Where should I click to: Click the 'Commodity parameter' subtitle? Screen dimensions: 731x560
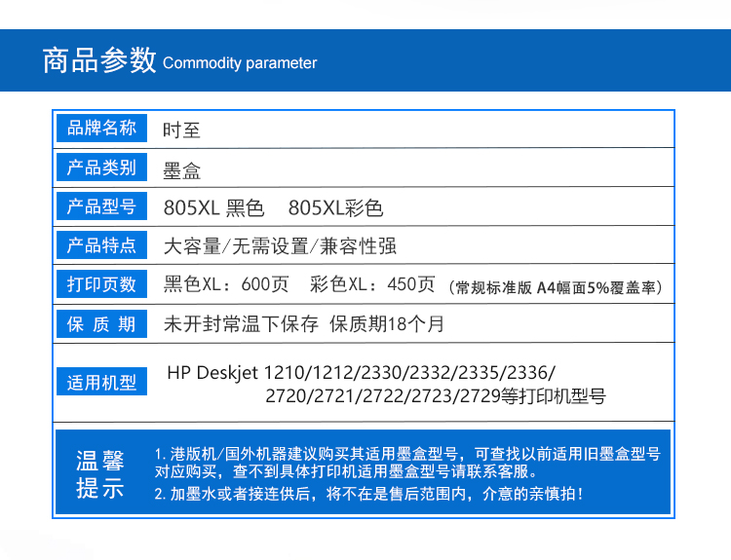[240, 63]
